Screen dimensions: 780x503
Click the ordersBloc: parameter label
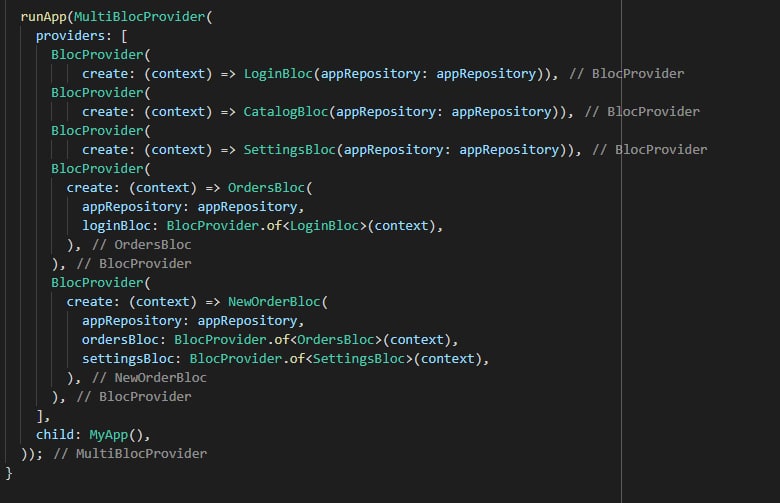[124, 340]
